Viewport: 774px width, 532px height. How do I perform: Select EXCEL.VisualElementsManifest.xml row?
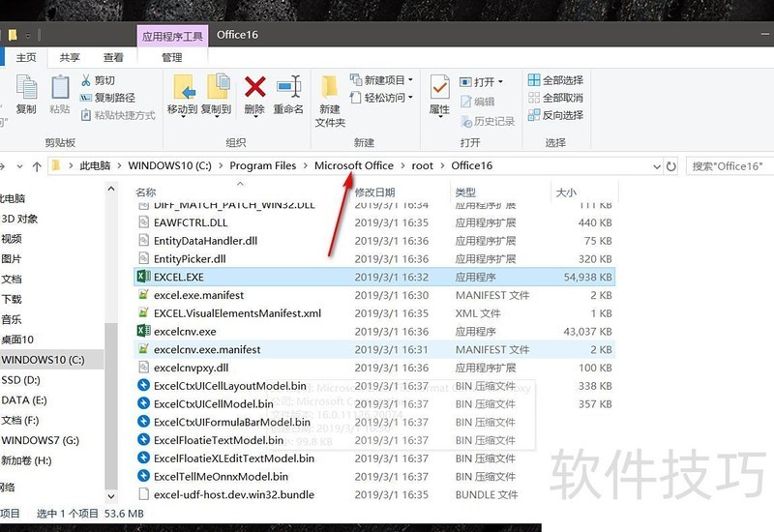(x=374, y=312)
